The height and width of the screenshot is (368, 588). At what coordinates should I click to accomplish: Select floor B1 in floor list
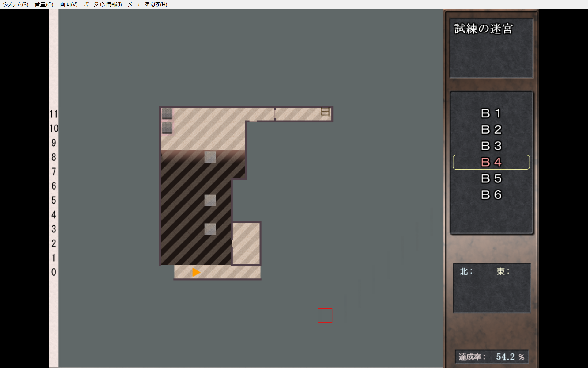491,113
